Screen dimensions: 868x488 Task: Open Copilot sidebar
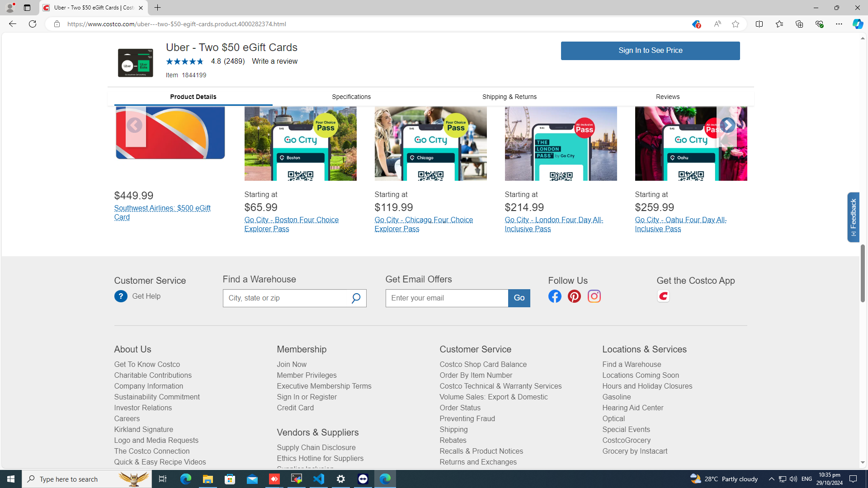858,24
